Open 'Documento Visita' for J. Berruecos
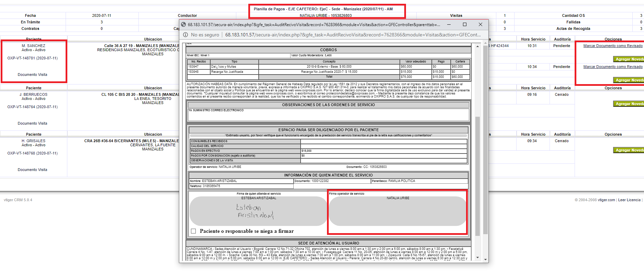This screenshot has width=644, height=274. (33, 123)
